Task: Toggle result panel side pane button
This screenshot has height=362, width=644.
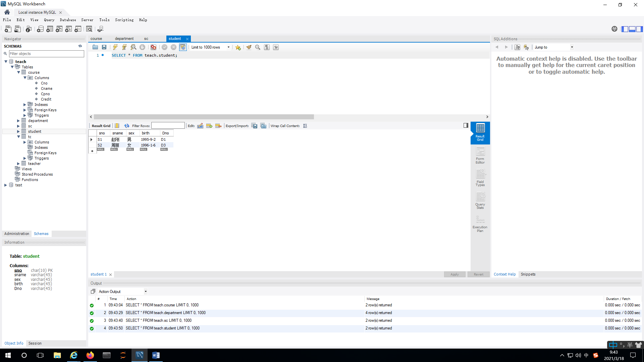Action: click(x=466, y=125)
